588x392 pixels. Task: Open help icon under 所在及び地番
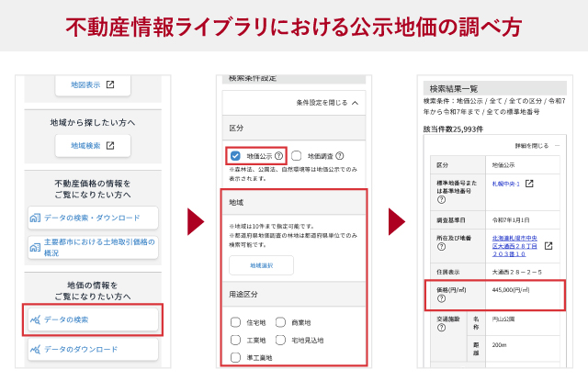pyautogui.click(x=441, y=247)
